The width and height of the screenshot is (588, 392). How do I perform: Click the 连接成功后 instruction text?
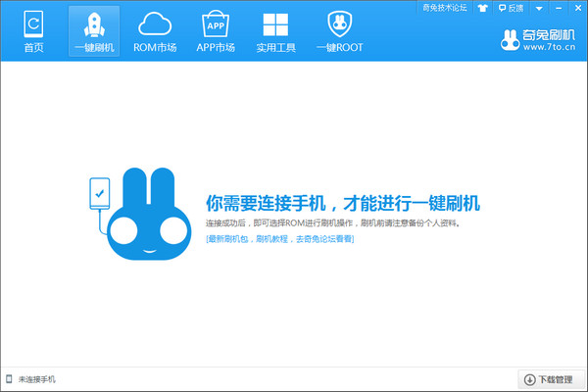[x=333, y=223]
